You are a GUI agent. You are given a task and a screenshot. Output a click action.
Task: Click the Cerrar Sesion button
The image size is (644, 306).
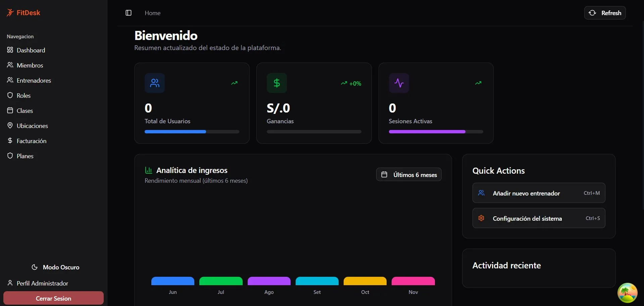[x=53, y=298]
